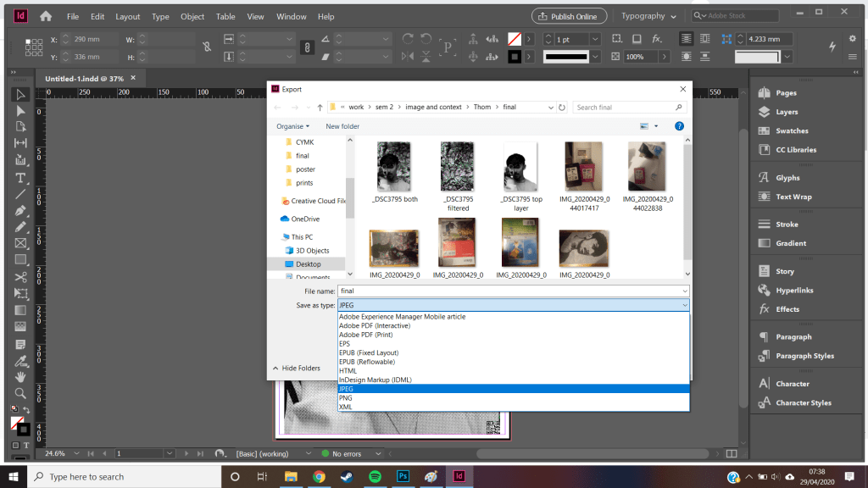Select the Zoom tool
The height and width of the screenshot is (488, 868).
coord(20,393)
